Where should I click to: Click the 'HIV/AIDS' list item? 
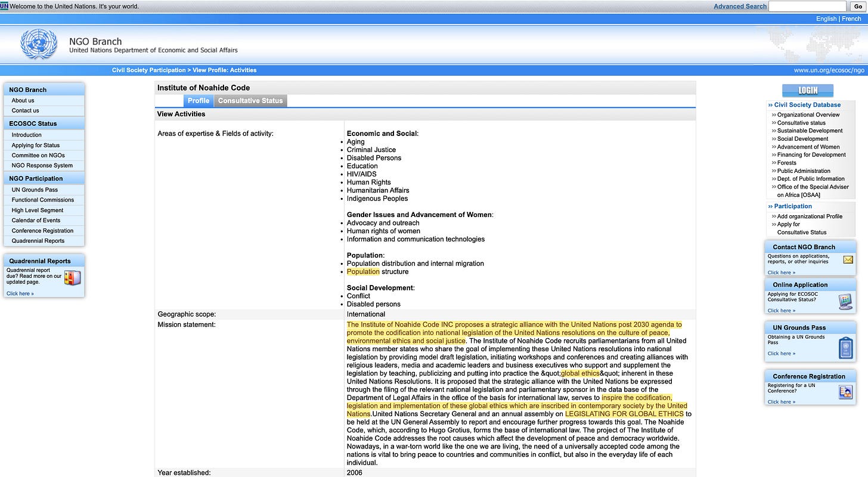click(362, 174)
